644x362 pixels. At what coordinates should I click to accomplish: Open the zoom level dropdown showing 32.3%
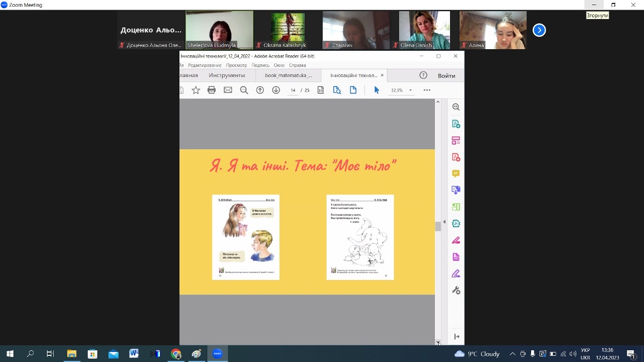pyautogui.click(x=410, y=90)
